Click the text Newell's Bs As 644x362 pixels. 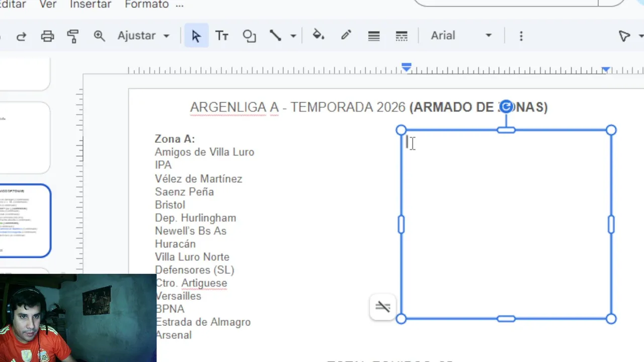point(191,231)
